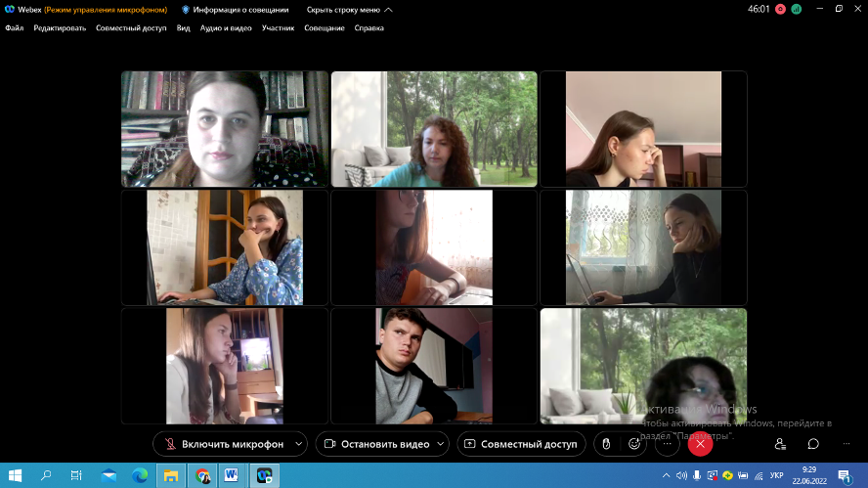Open the Участник menu
868x488 pixels.
278,28
